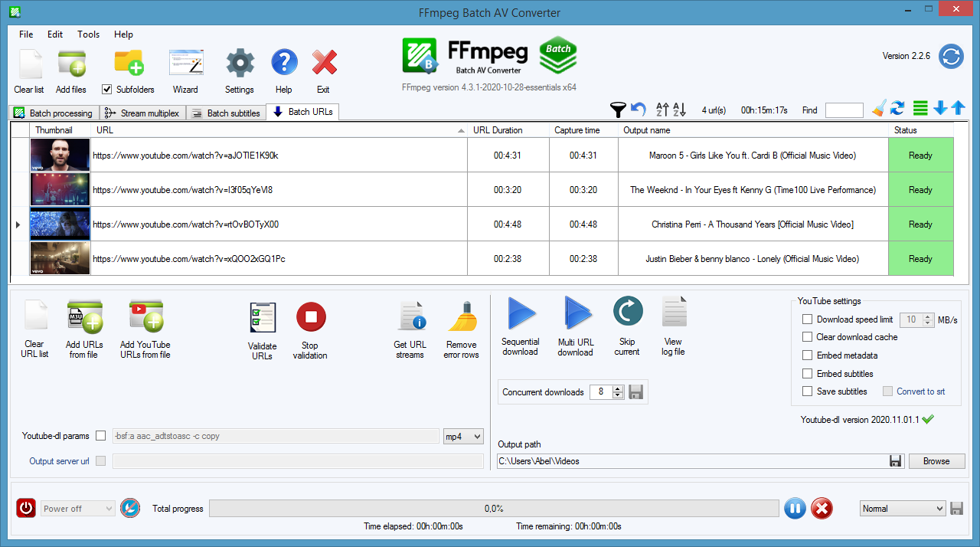Click the red Exit icon
Screen dimensions: 980x547
325,64
